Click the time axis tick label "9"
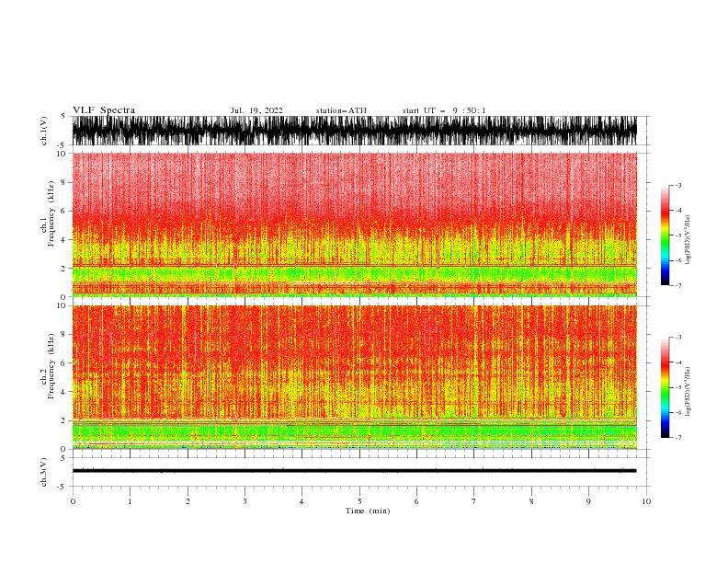This screenshot has height=563, width=728. pos(588,501)
